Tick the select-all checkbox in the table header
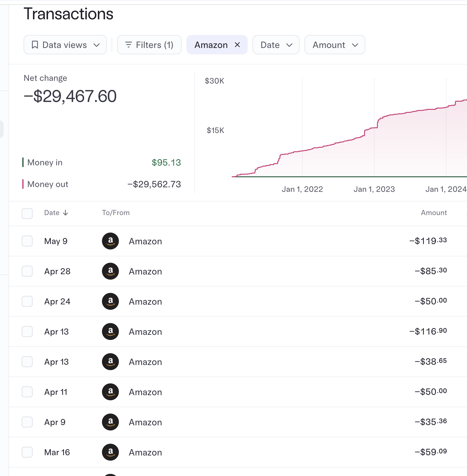The width and height of the screenshot is (467, 476). tap(27, 213)
